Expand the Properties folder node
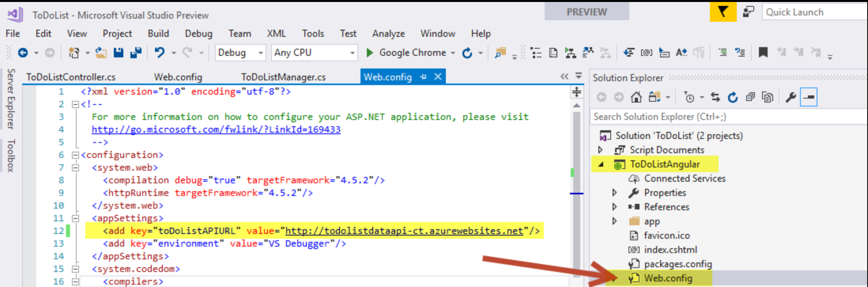Image resolution: width=868 pixels, height=287 pixels. [x=615, y=192]
